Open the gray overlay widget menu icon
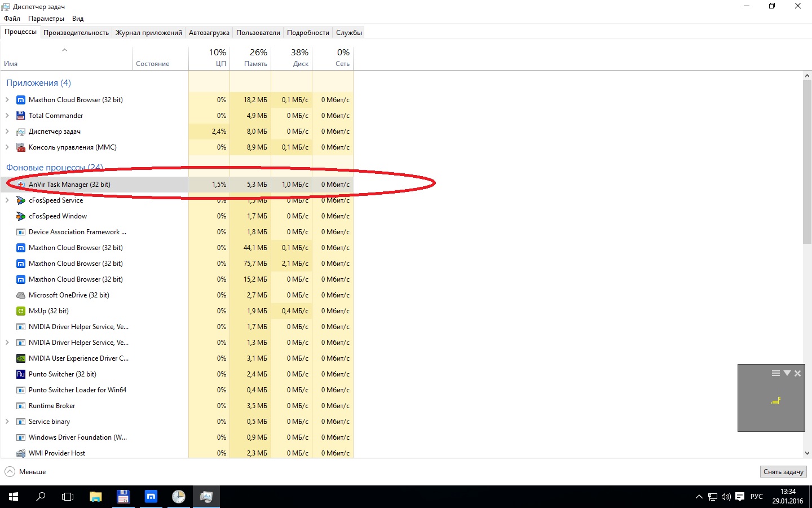 tap(776, 373)
